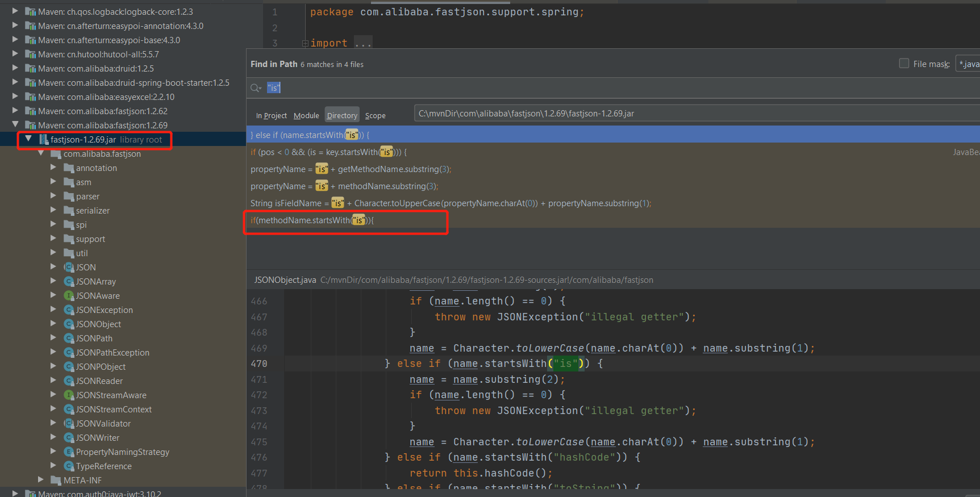Screen dimensions: 980x497
Task: Click the annotation package folder icon
Action: click(69, 168)
